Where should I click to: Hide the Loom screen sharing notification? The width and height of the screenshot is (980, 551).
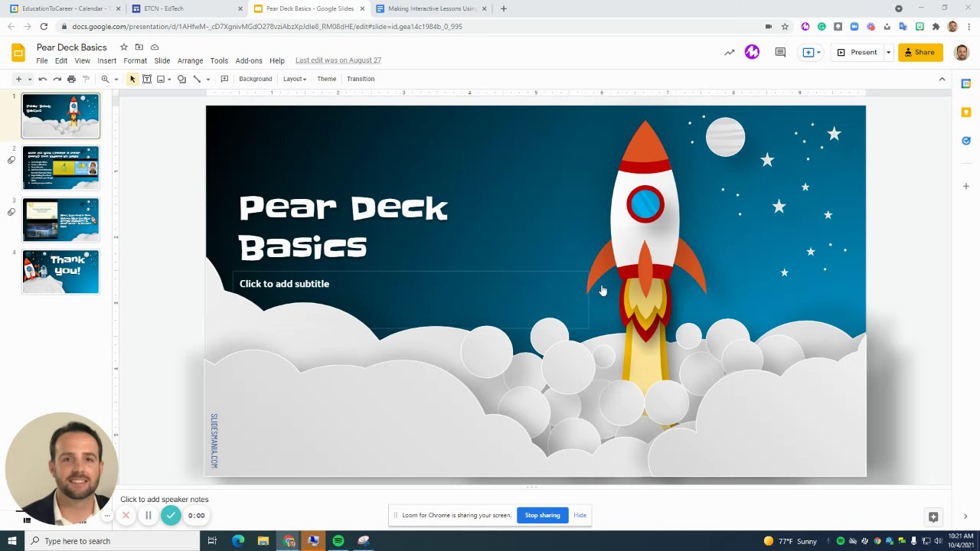(580, 515)
